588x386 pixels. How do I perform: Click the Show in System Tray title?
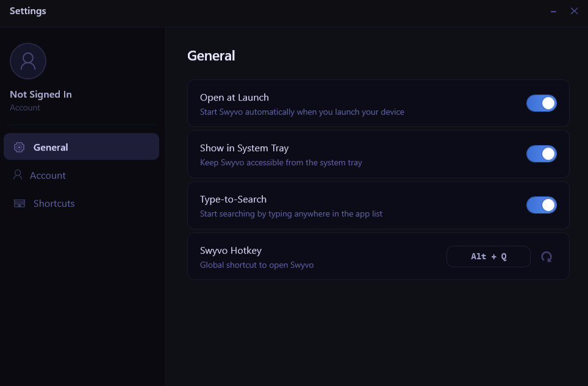coord(244,148)
